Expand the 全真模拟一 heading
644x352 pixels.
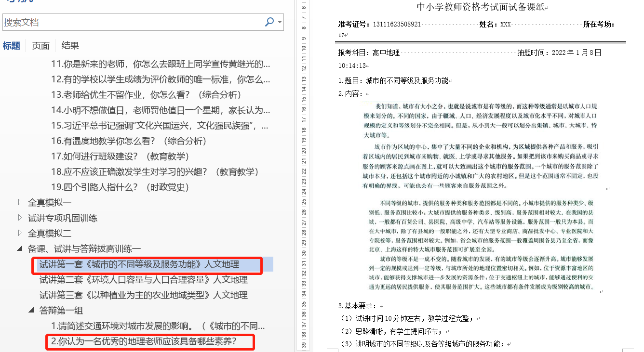[x=20, y=202]
